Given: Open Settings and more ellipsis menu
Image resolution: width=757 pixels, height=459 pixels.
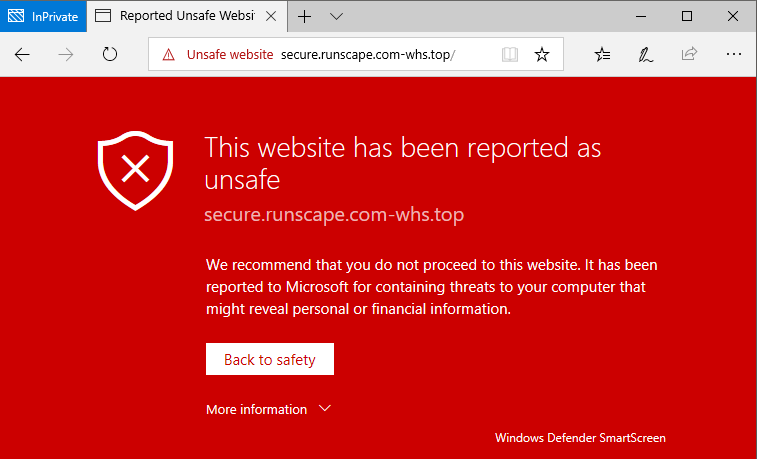Looking at the screenshot, I should tap(734, 54).
